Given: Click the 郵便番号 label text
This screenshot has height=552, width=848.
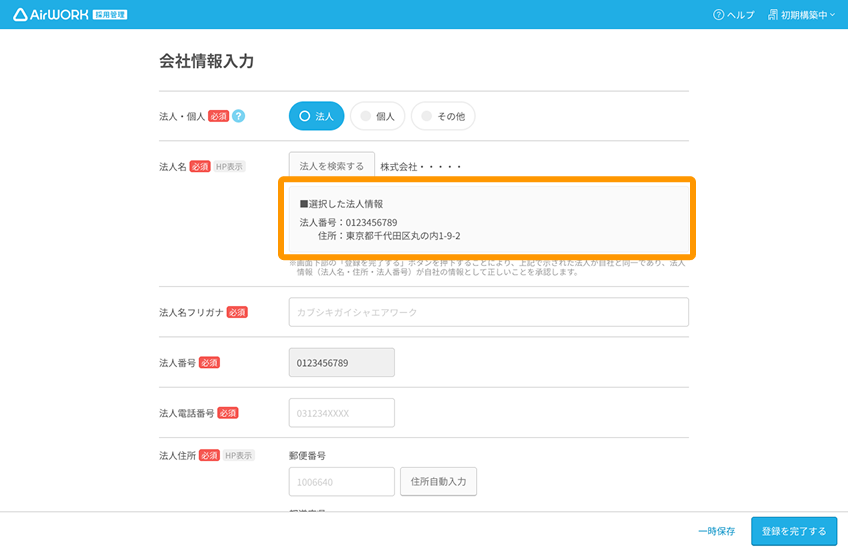Looking at the screenshot, I should (307, 456).
